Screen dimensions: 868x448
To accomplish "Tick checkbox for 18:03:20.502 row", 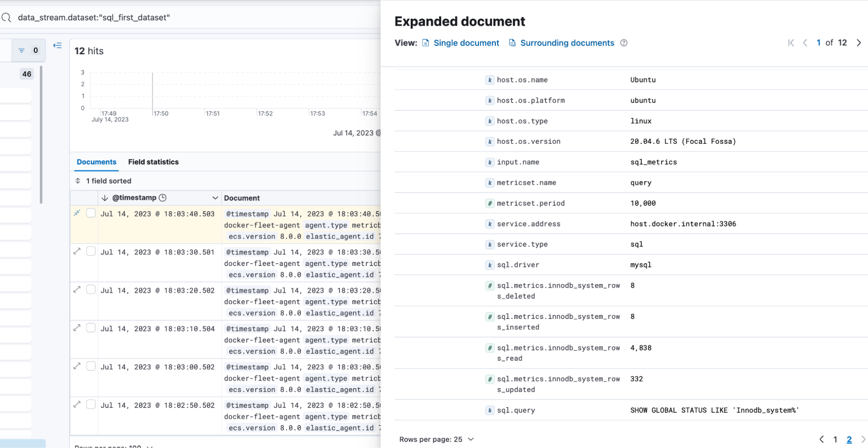I will [x=91, y=289].
